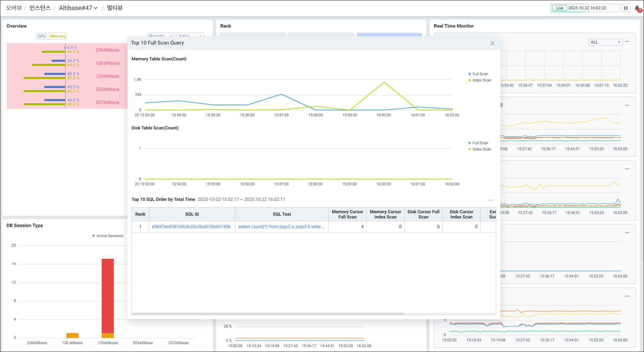Click the horizontal scrollbar under the SQL table
This screenshot has width=644, height=352.
[268, 314]
